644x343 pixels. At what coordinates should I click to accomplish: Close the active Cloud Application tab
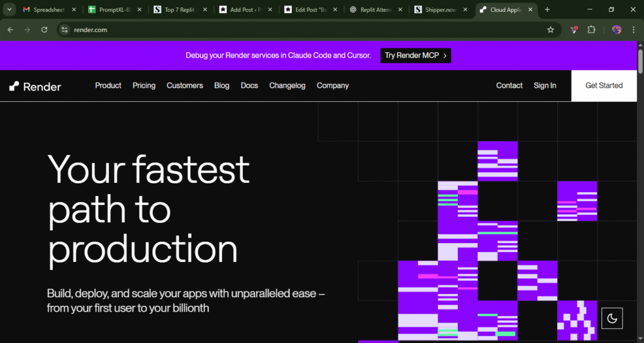point(531,10)
